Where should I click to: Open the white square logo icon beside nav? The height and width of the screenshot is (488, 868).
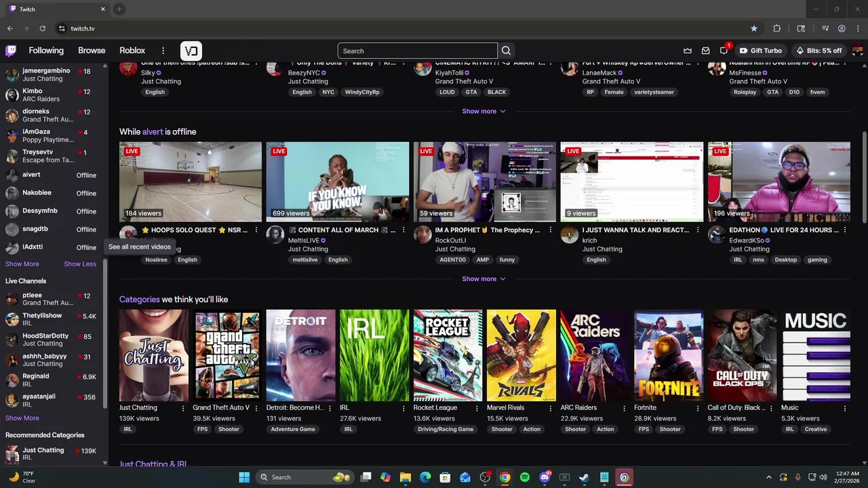191,51
